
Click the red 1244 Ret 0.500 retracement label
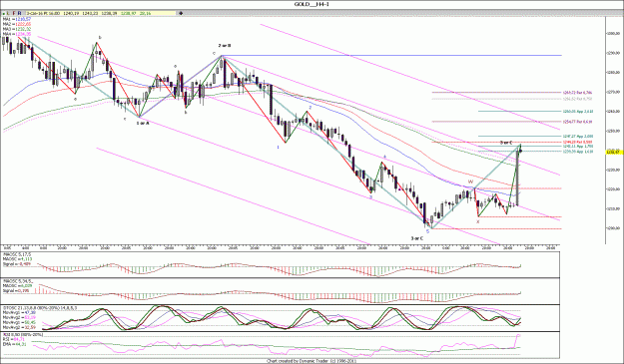[577, 142]
